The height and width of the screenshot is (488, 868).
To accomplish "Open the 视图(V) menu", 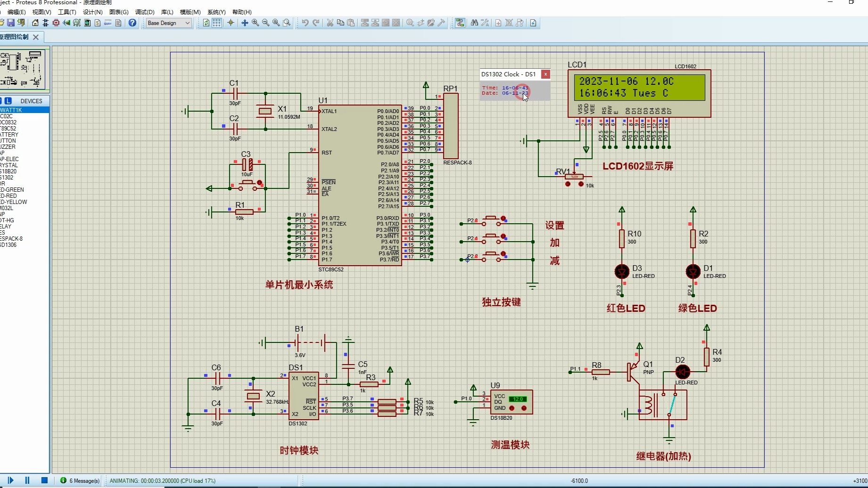I will (x=41, y=12).
